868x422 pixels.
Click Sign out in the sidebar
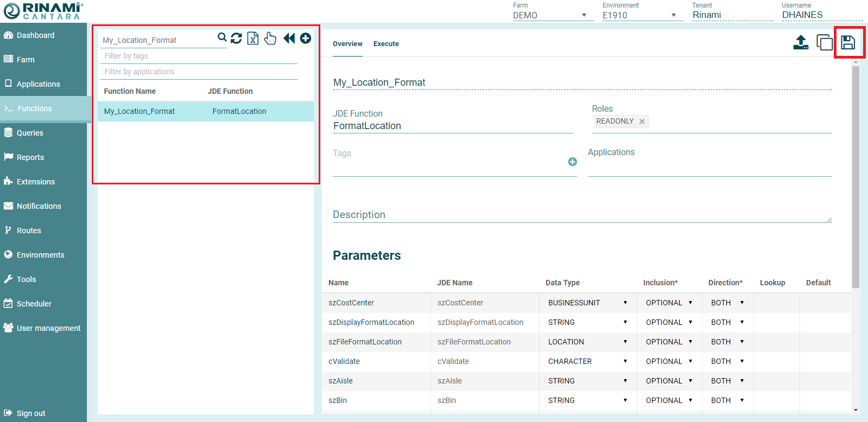click(x=31, y=413)
